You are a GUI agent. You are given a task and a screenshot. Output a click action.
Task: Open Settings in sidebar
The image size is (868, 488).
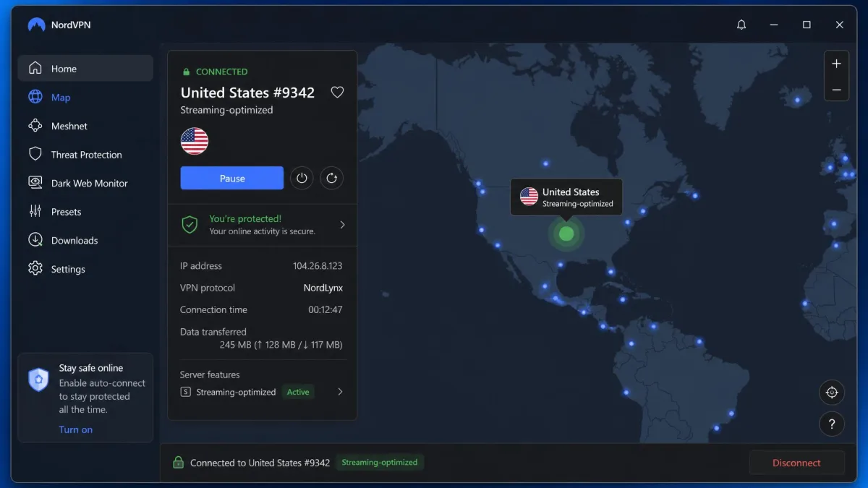pyautogui.click(x=85, y=269)
